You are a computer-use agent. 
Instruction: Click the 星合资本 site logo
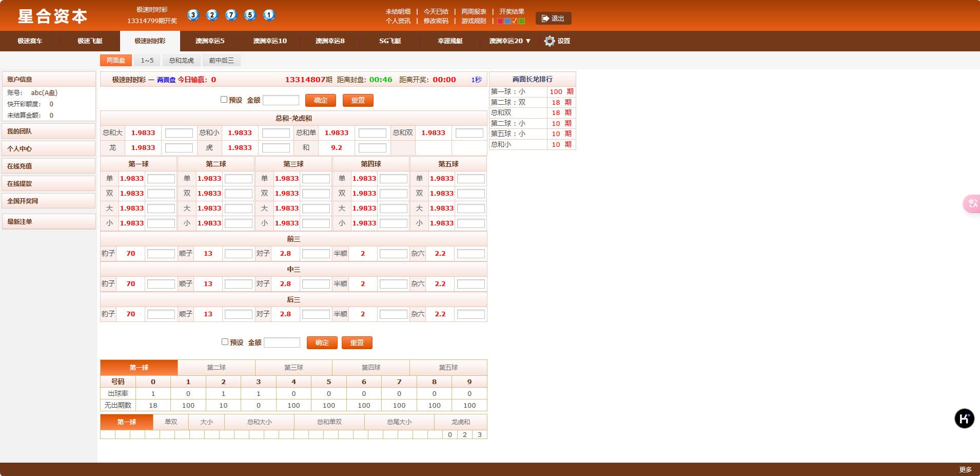coord(53,16)
